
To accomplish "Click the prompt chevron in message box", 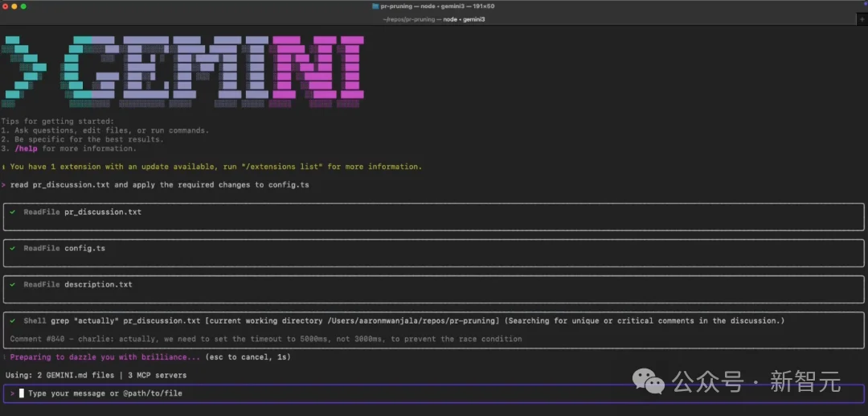I will [12, 393].
